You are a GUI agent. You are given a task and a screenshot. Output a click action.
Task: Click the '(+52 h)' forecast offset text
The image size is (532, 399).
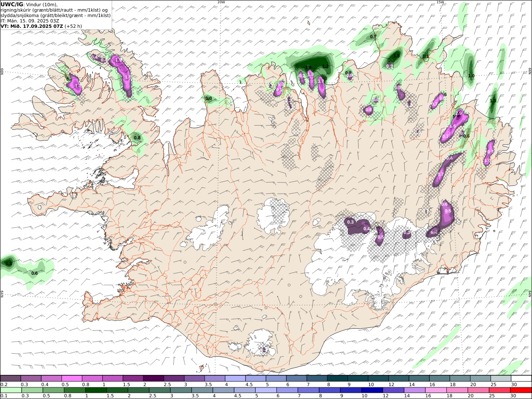[73, 26]
